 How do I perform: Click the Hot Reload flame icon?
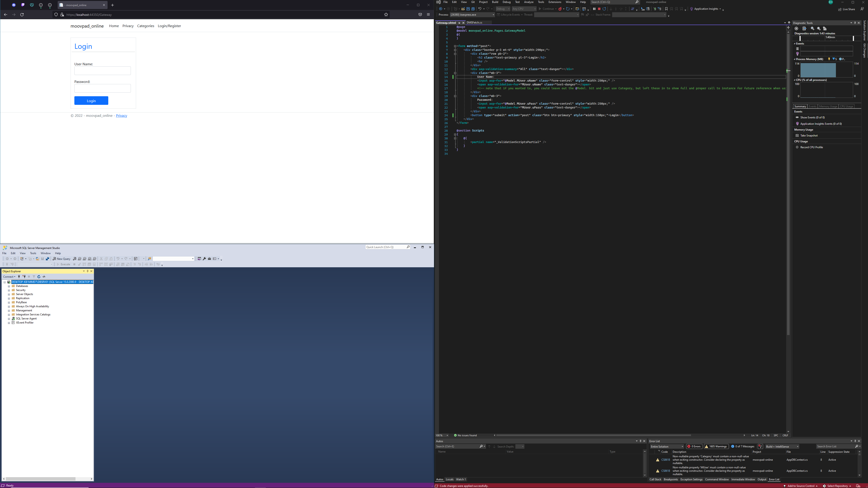560,9
